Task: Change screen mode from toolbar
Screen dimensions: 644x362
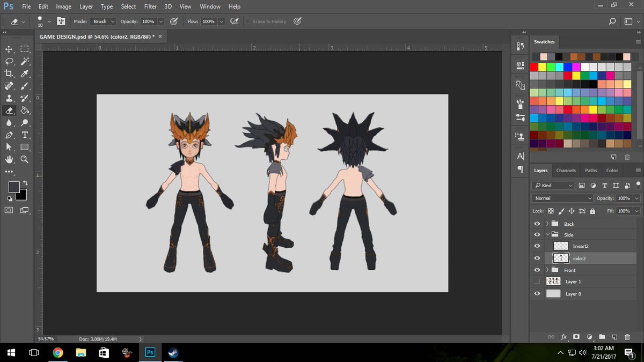Action: (24, 210)
